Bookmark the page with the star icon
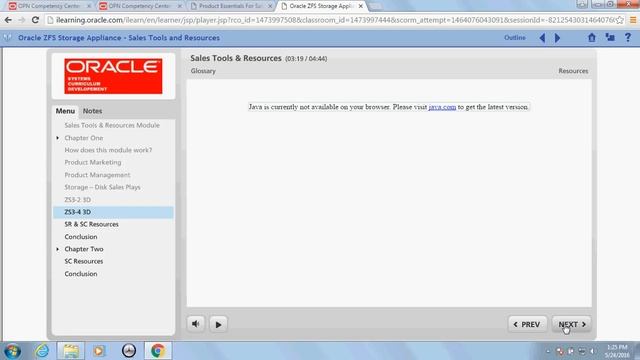Image resolution: width=640 pixels, height=360 pixels. (619, 20)
